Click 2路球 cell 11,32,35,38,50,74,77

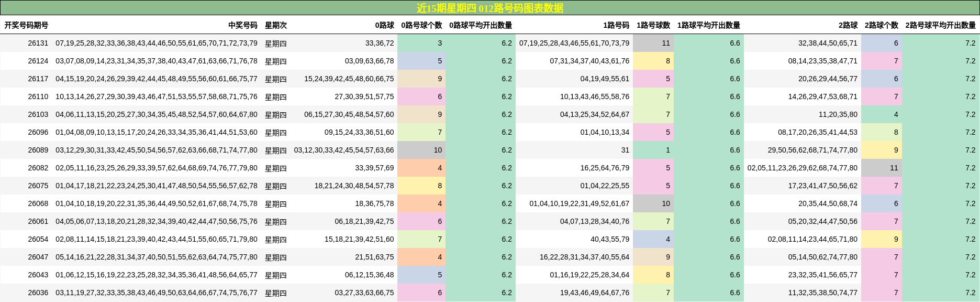(823, 293)
